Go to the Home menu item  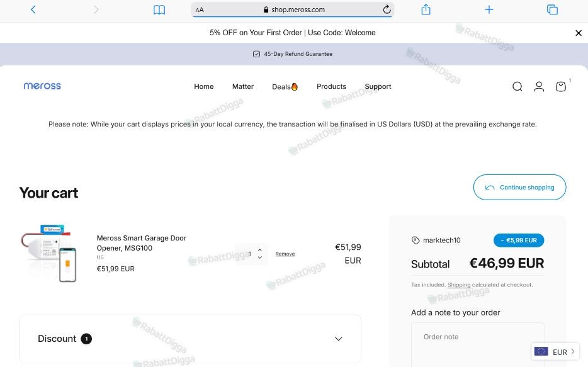pos(203,87)
